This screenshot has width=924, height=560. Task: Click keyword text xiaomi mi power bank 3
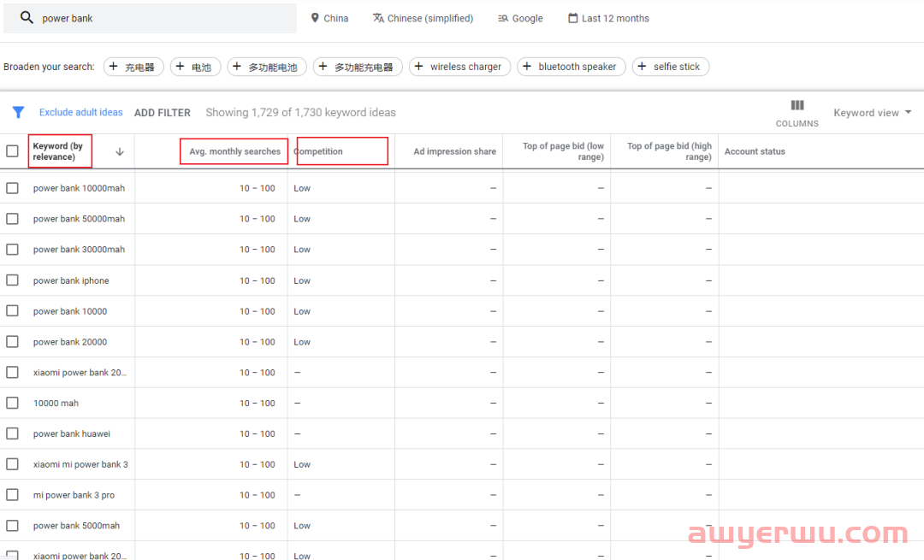coord(80,464)
